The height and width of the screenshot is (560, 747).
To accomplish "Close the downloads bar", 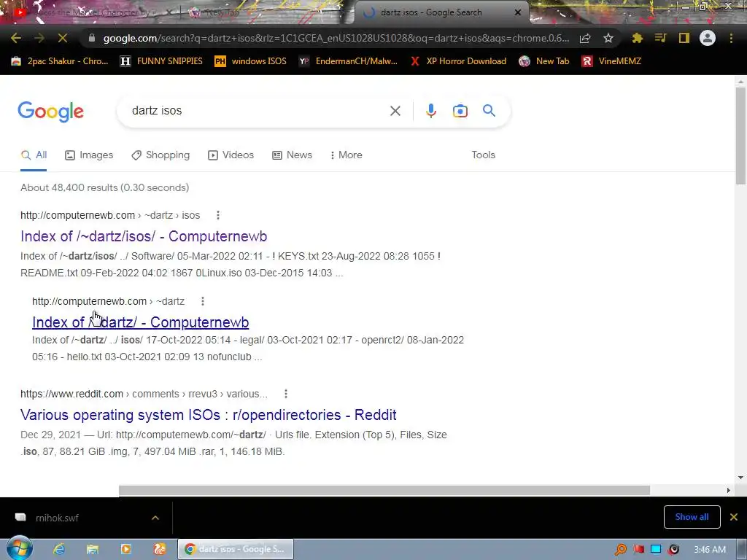I will (734, 517).
